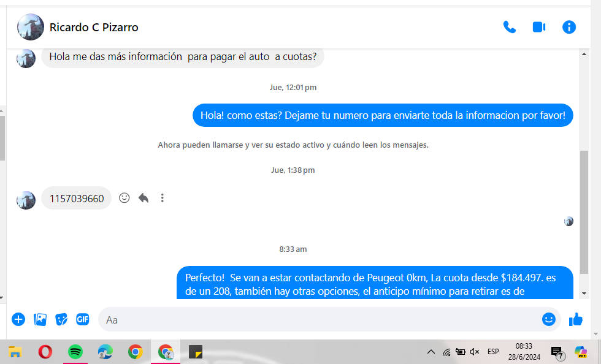
Task: Start a voice call with Ricardo
Action: pos(509,27)
